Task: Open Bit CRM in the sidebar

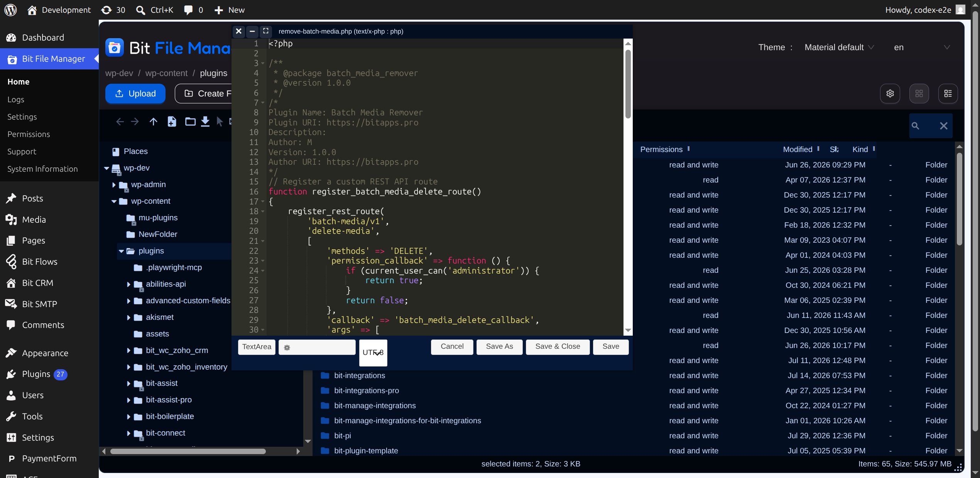Action: tap(37, 283)
